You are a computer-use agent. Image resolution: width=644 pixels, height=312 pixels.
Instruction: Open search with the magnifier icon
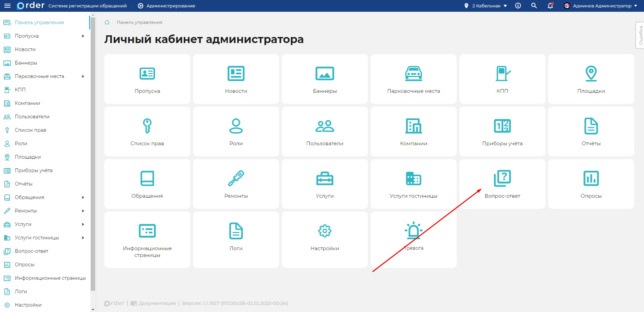[534, 6]
